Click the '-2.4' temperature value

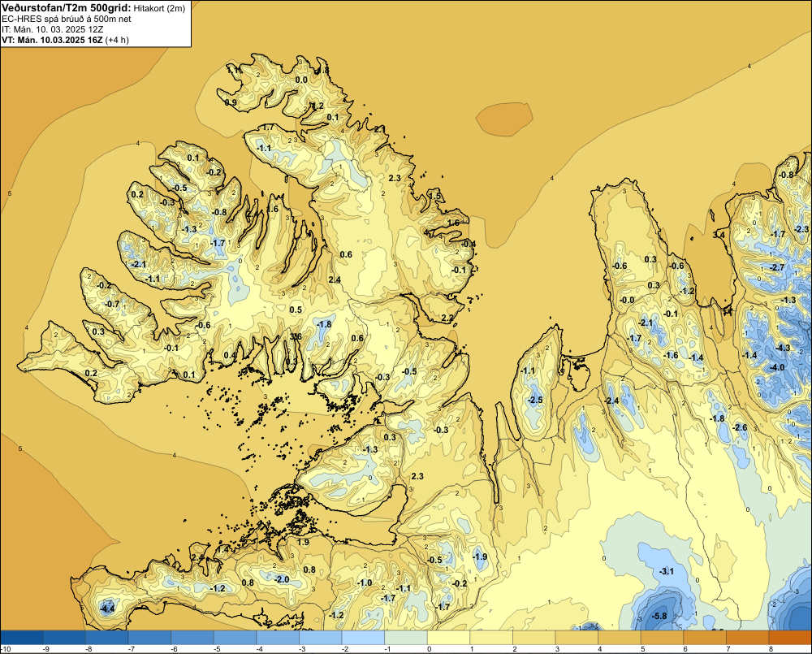611,401
